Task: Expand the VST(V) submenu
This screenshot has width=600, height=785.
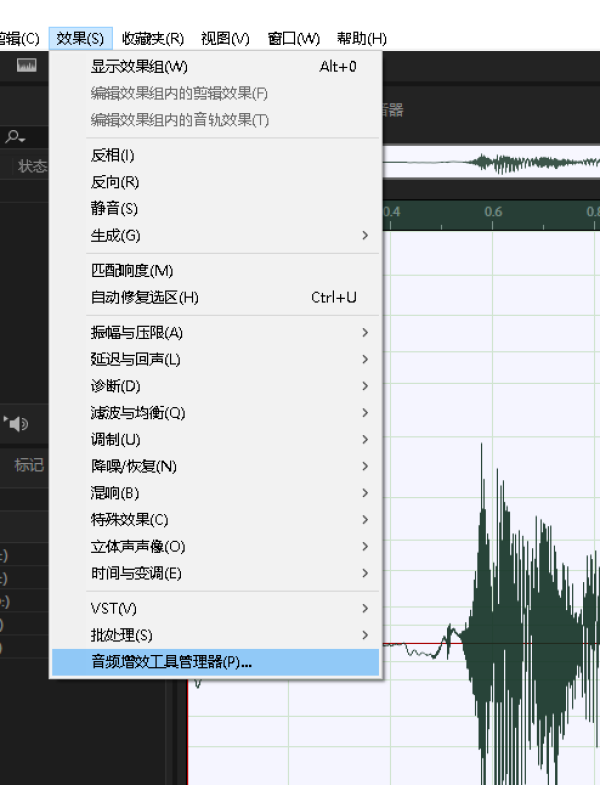Action: pyautogui.click(x=114, y=609)
